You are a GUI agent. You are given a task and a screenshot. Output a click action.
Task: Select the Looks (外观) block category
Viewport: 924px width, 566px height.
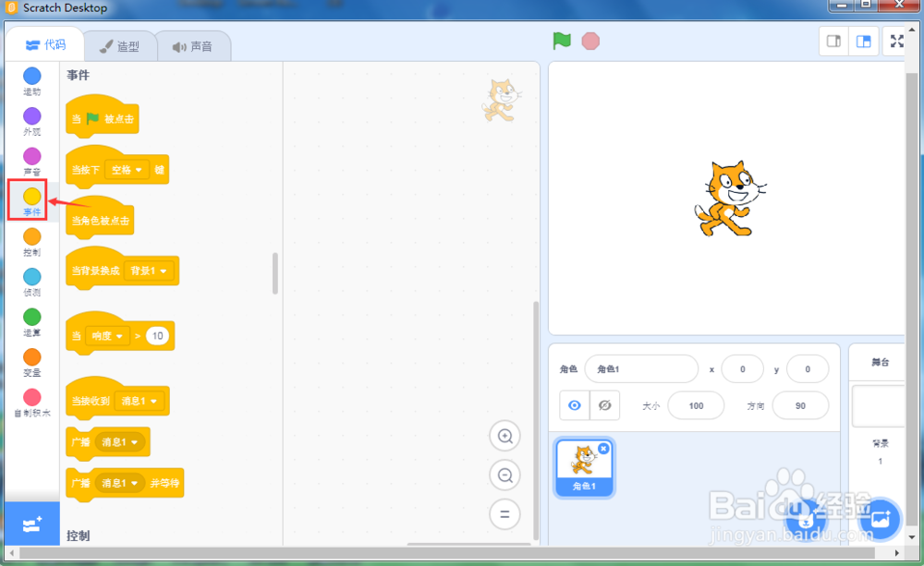30,118
